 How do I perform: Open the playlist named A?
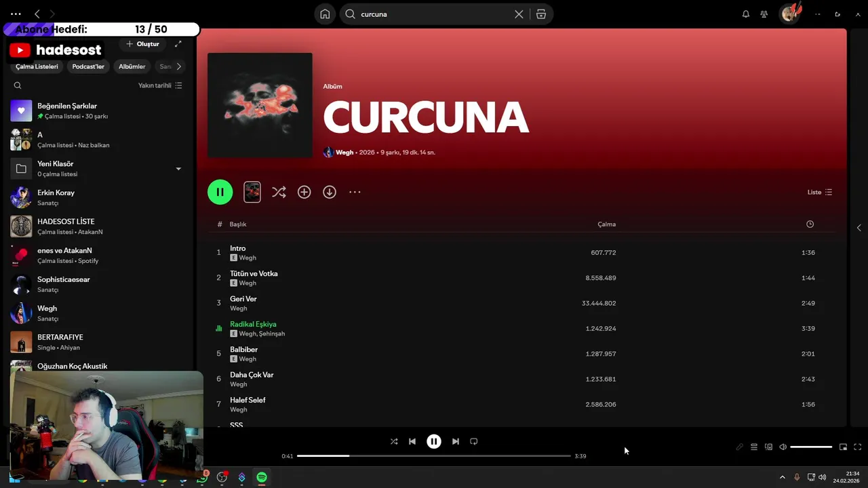[x=97, y=140]
